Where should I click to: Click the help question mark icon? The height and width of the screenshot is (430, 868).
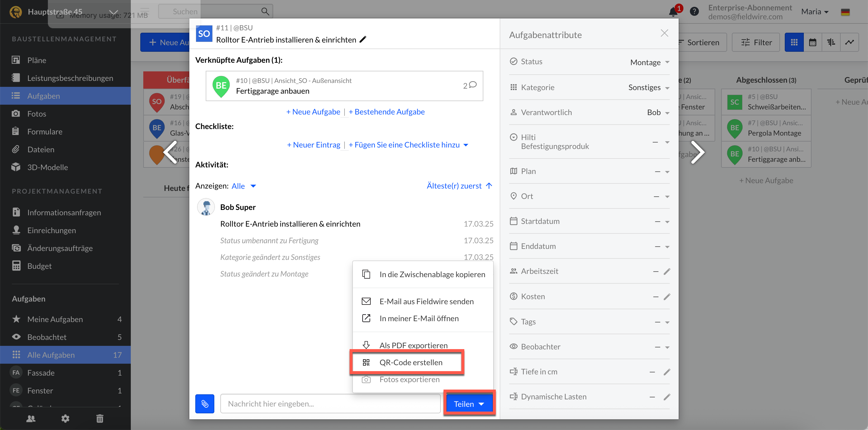tap(694, 12)
